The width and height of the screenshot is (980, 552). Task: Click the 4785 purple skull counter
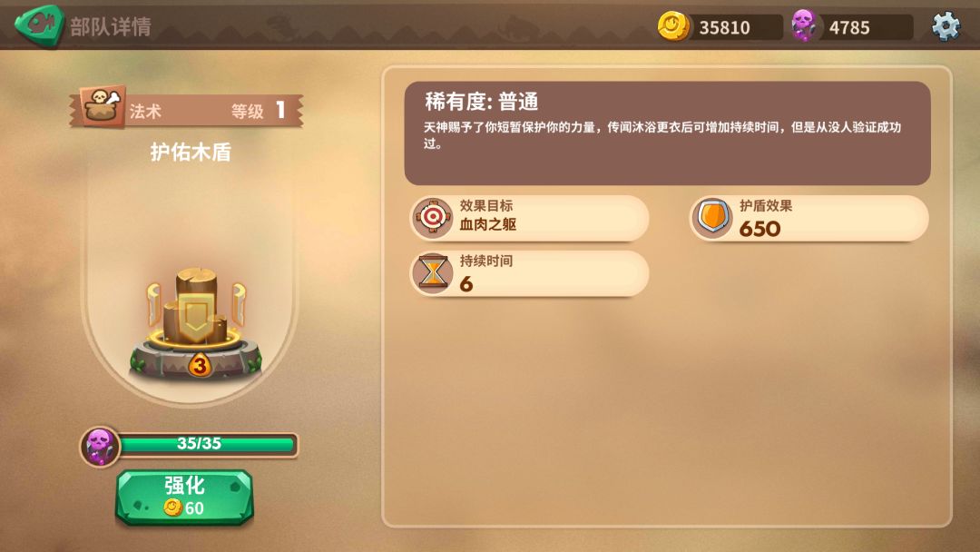[851, 27]
